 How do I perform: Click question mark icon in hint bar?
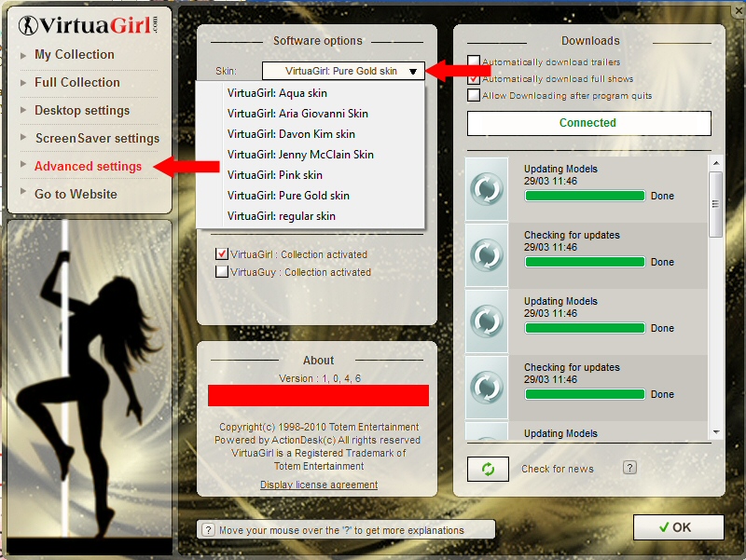coord(208,529)
